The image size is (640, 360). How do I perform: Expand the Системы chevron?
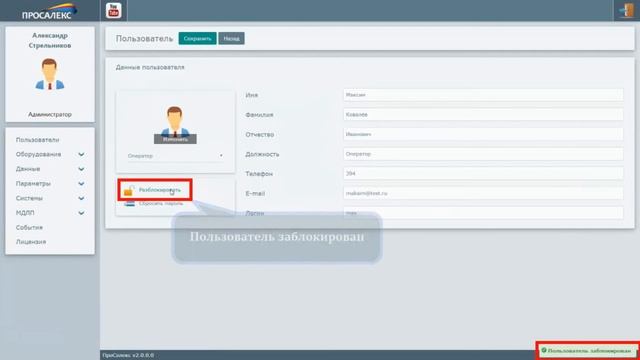point(81,198)
